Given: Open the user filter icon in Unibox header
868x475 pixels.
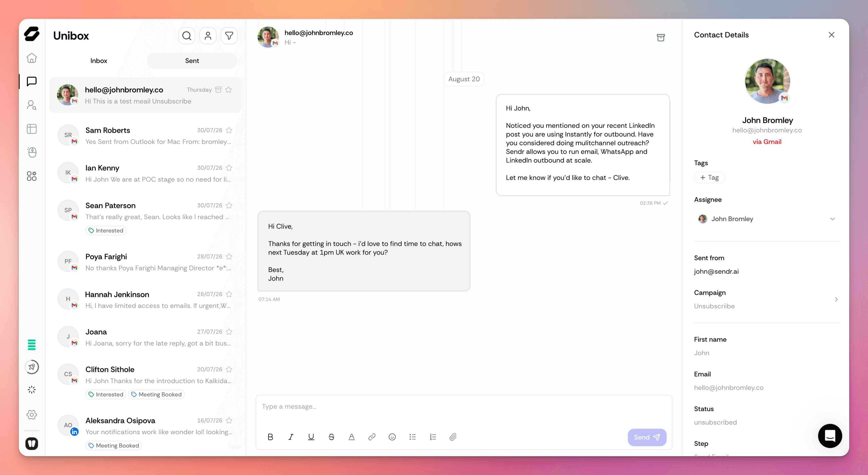Looking at the screenshot, I should click(208, 36).
